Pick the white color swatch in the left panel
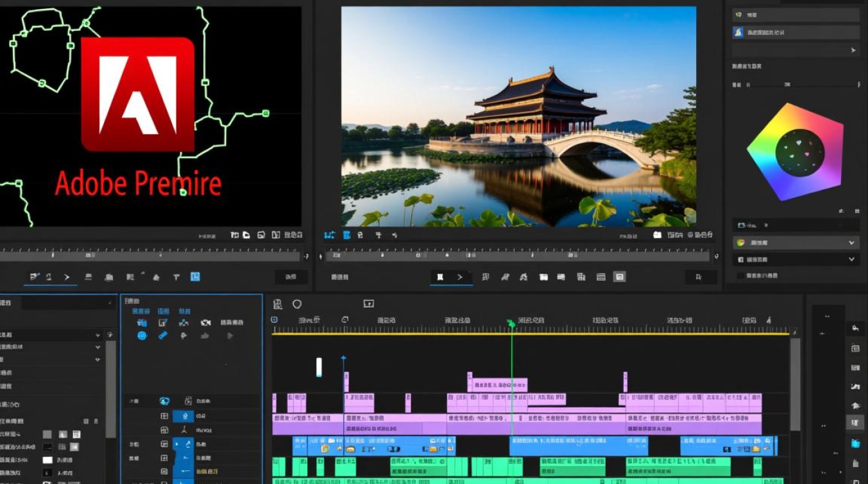Image resolution: width=868 pixels, height=484 pixels. click(x=47, y=460)
